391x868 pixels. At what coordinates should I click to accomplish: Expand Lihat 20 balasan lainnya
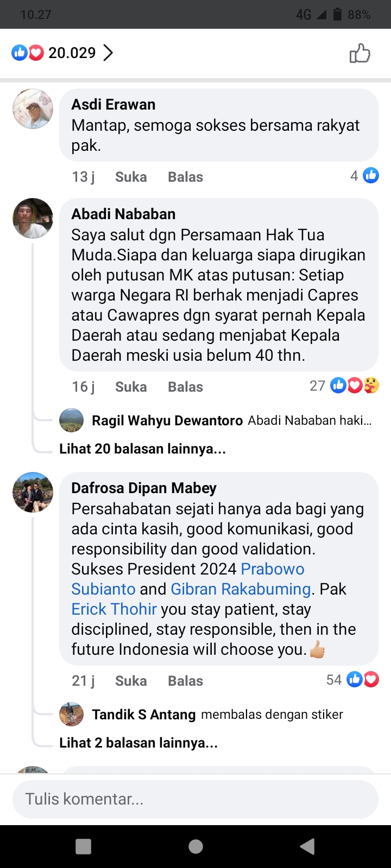(x=142, y=449)
